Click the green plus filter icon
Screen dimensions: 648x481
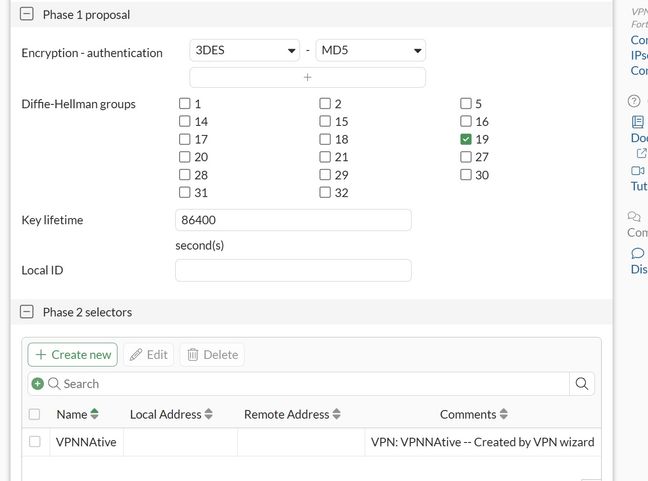coord(38,383)
